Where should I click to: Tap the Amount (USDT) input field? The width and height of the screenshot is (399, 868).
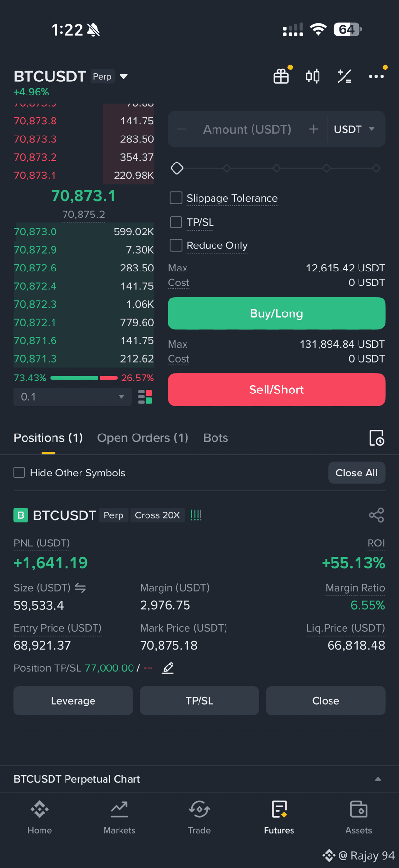pos(247,129)
